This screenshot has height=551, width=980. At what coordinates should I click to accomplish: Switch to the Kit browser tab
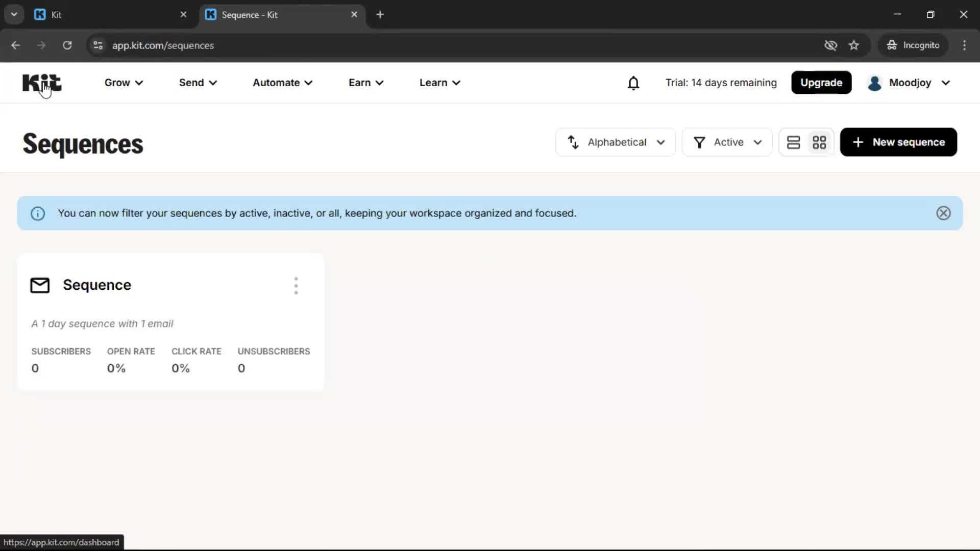coord(102,14)
